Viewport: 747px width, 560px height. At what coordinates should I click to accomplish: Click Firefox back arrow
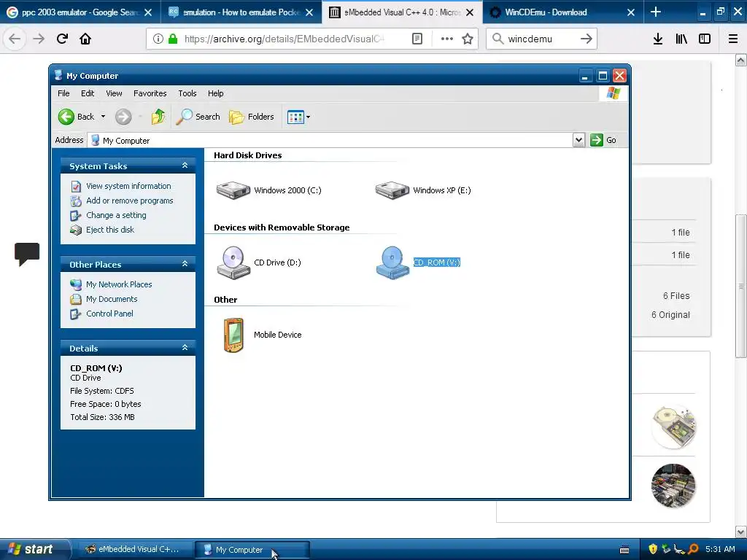(15, 39)
